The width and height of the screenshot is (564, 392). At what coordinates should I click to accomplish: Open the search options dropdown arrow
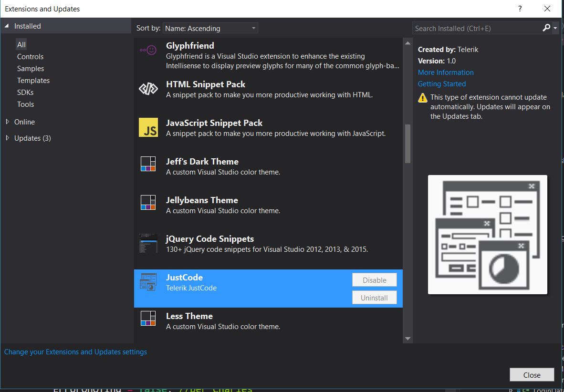click(555, 28)
